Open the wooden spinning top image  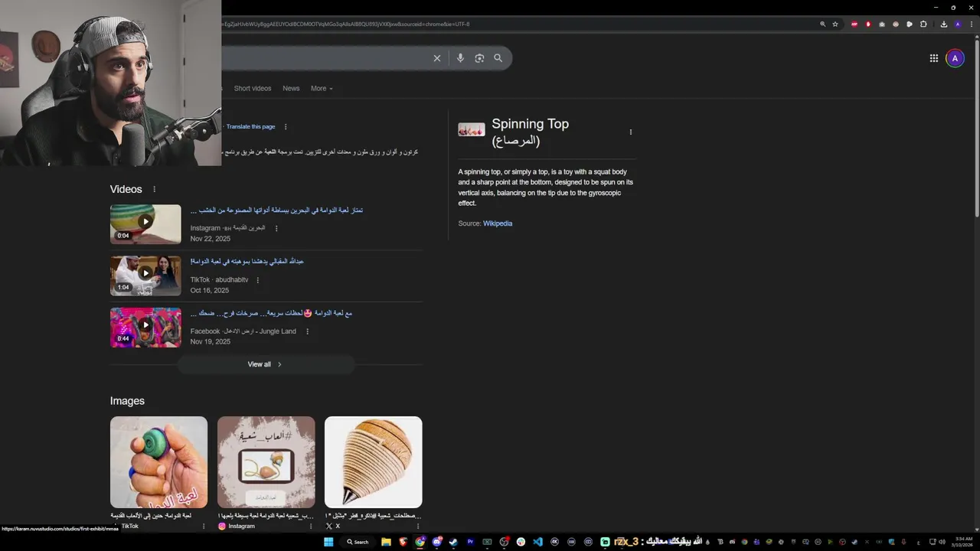(373, 462)
